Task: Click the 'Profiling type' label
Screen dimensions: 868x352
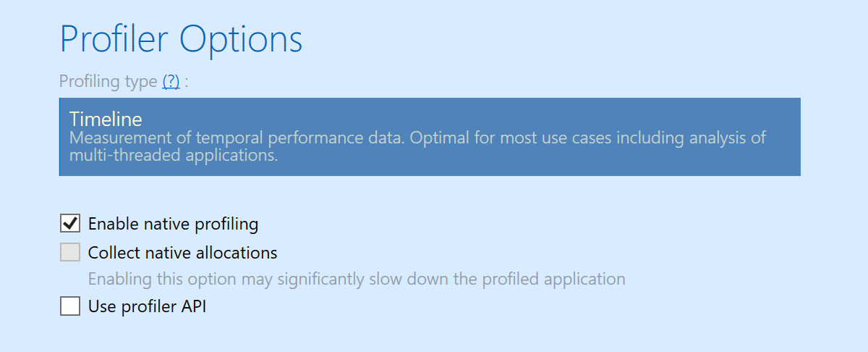Action: tap(109, 81)
